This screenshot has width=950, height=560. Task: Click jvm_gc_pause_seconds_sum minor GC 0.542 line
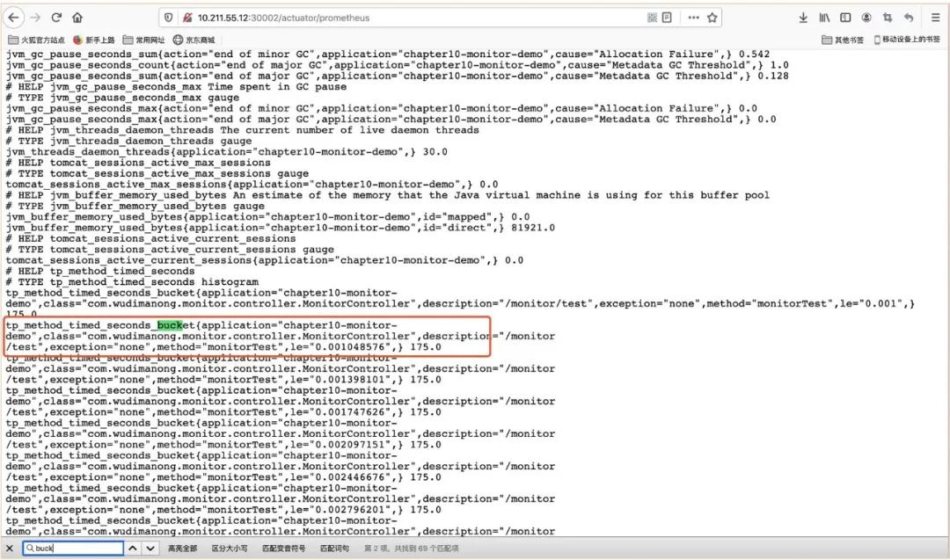(x=388, y=54)
